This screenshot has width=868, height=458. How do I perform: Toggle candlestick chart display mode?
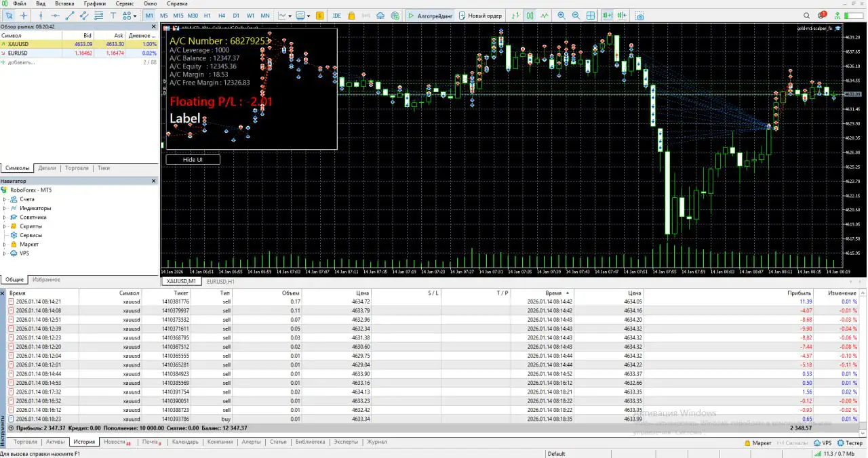point(529,16)
